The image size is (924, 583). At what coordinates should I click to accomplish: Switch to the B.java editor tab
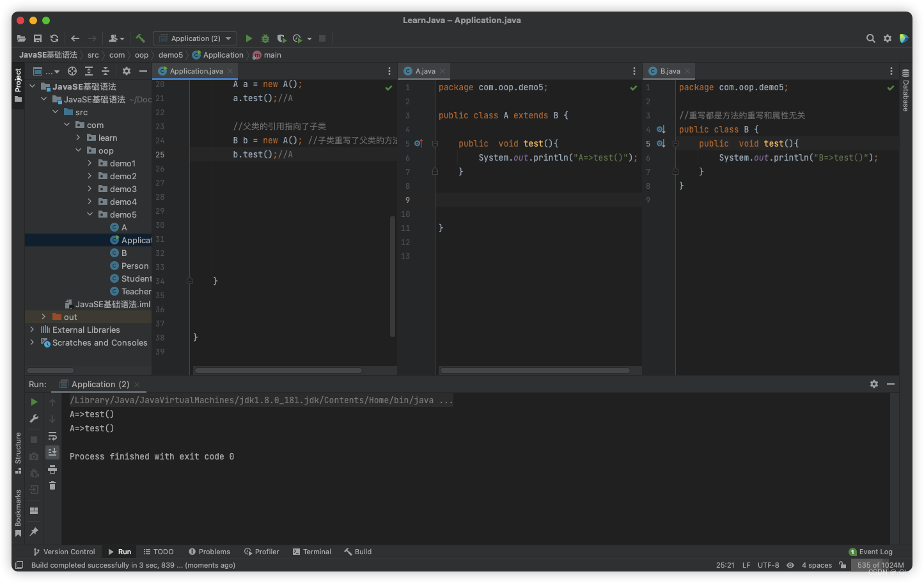[x=669, y=71]
